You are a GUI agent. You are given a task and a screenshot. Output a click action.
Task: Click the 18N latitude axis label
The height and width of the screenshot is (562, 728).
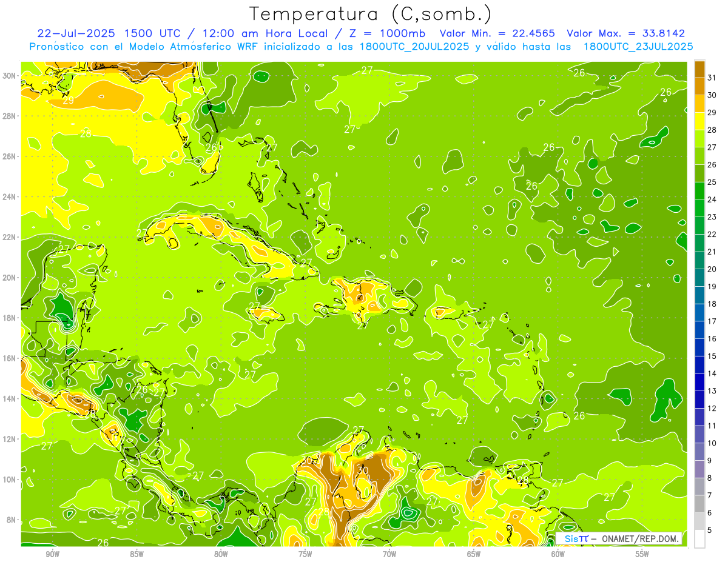[9, 318]
